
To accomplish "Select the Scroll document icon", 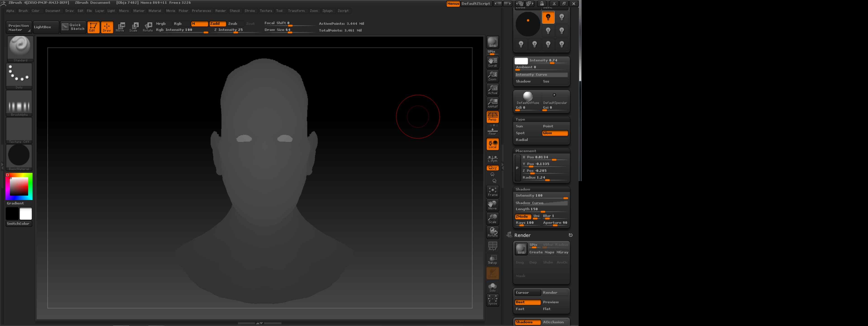I will click(492, 62).
